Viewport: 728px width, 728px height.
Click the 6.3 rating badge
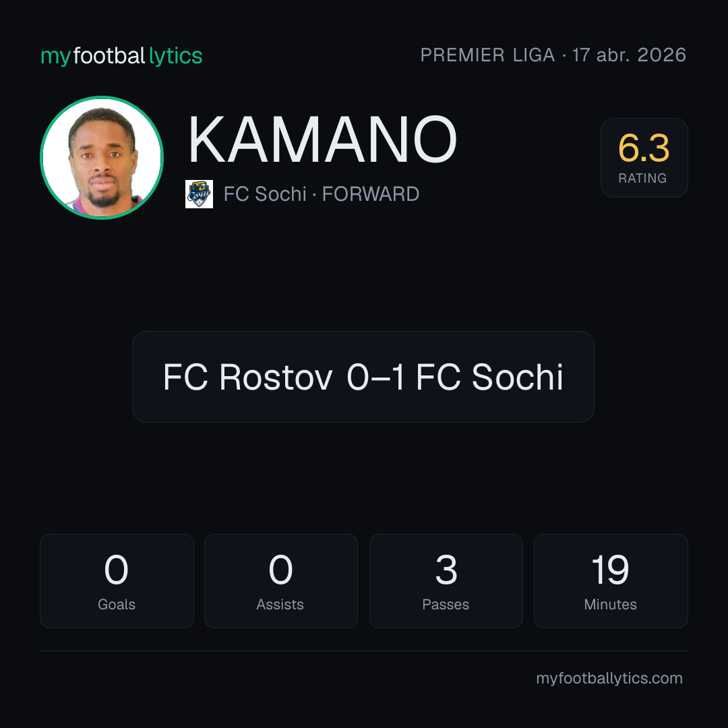point(644,157)
